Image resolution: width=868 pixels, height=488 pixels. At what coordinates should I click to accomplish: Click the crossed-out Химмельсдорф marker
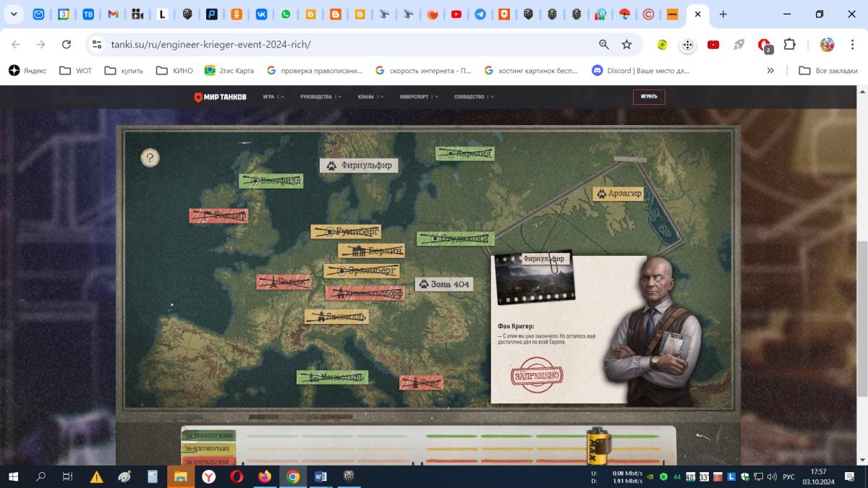click(x=365, y=294)
